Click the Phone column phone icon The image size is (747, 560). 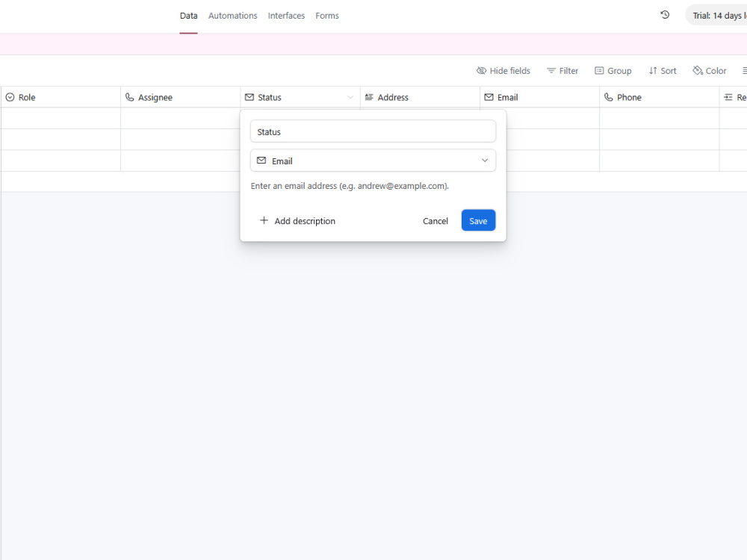pyautogui.click(x=609, y=97)
